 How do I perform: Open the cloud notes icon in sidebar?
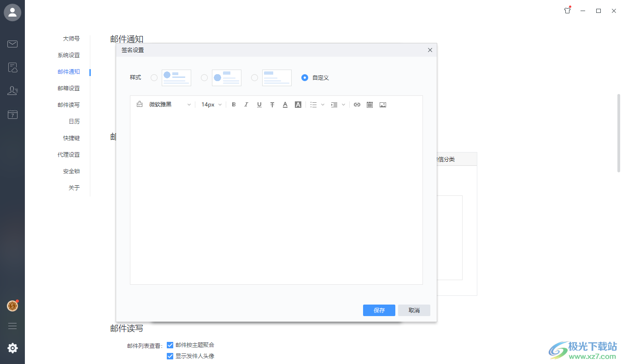pos(12,68)
